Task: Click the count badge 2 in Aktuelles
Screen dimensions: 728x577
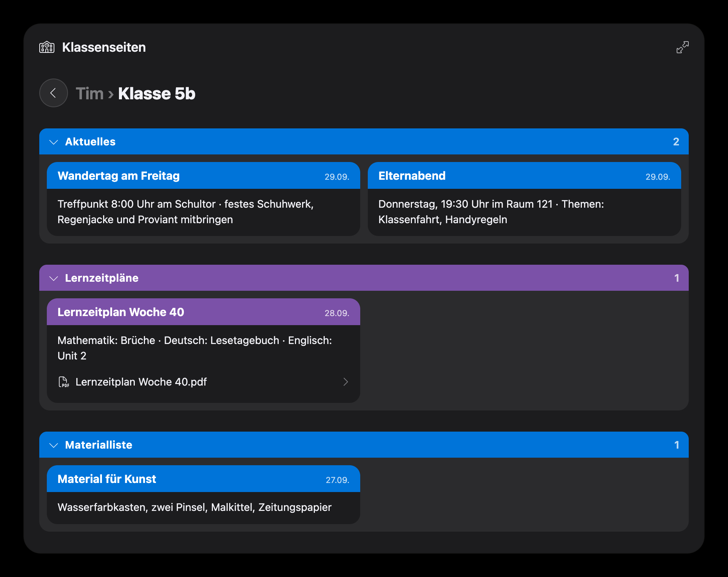Action: pyautogui.click(x=676, y=142)
